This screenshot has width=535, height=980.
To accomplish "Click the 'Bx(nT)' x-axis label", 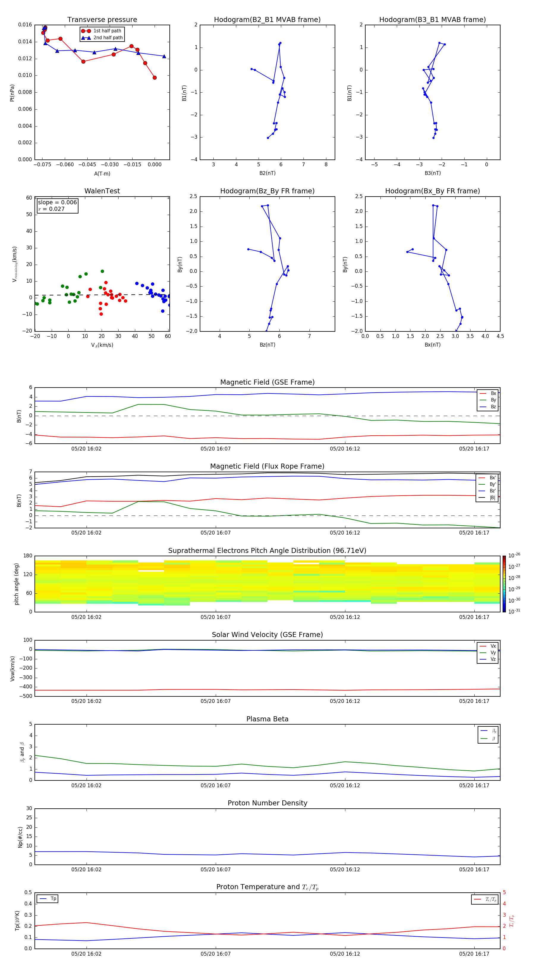I will pos(432,345).
